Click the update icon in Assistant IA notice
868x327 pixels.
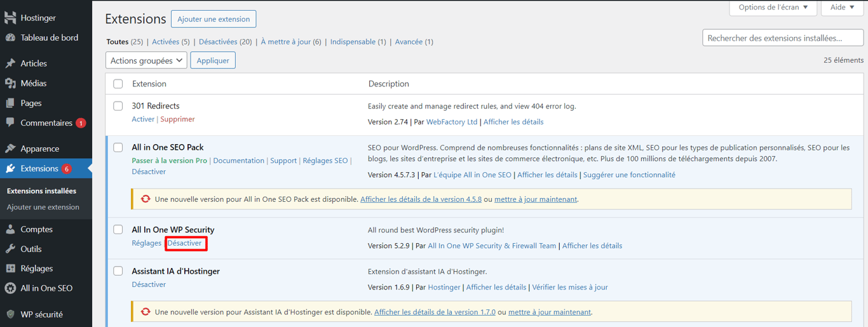pos(146,312)
